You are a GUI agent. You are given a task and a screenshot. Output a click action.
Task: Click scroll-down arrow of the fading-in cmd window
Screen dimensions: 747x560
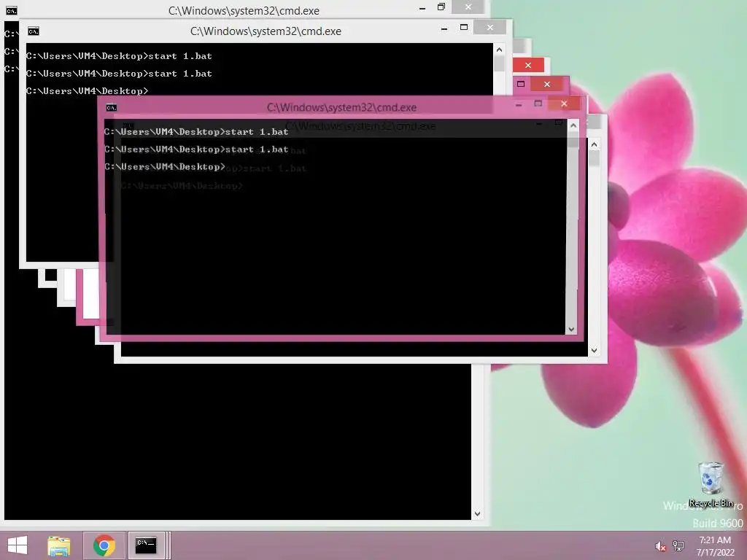[594, 351]
